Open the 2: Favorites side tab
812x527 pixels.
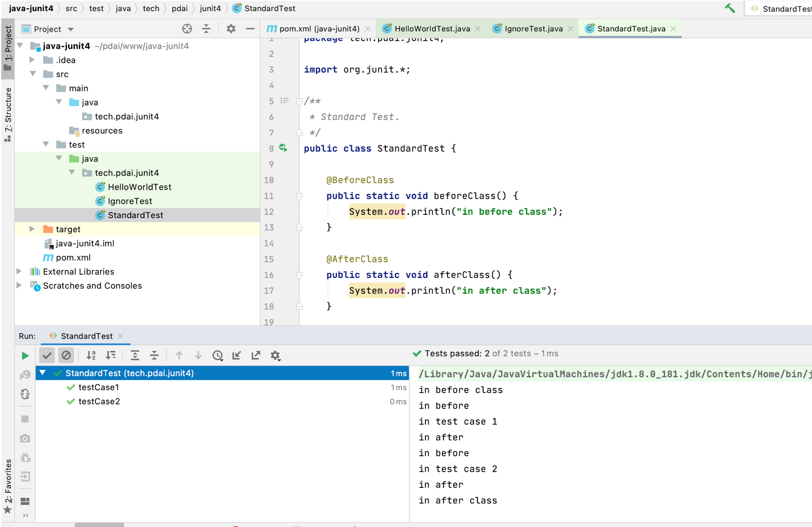click(x=8, y=487)
